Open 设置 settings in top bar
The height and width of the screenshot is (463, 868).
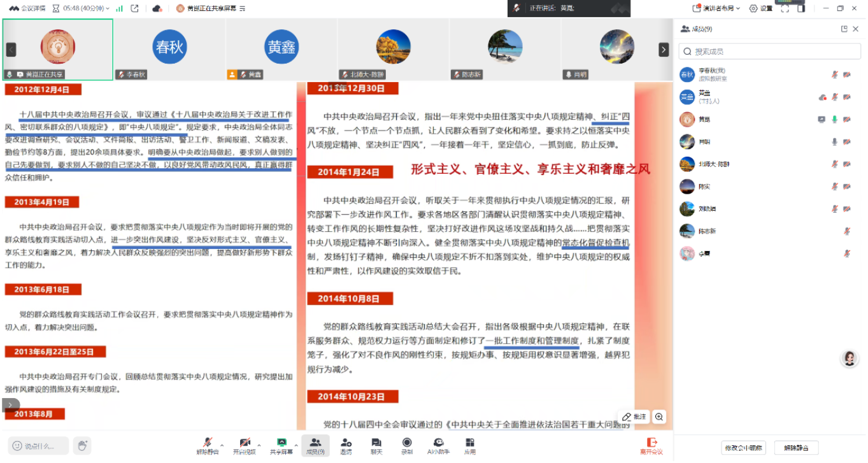pyautogui.click(x=761, y=8)
